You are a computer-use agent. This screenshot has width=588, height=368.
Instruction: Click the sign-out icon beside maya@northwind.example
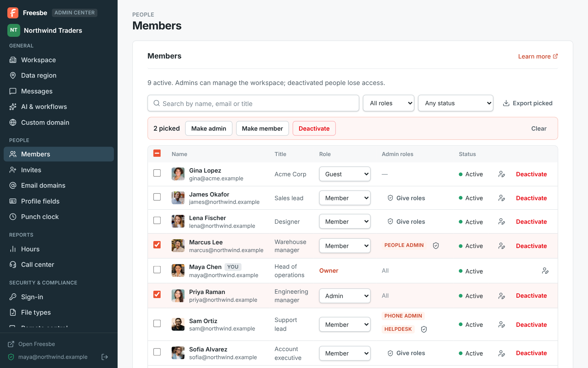tap(105, 357)
